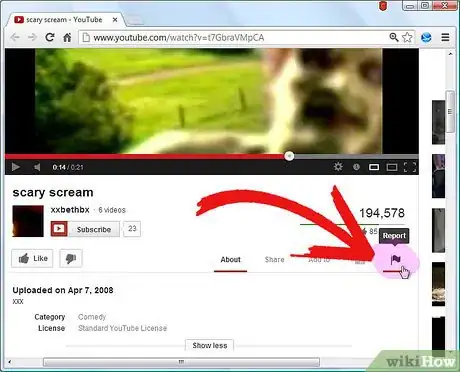Click the Standard YouTube License text
The width and height of the screenshot is (460, 372).
[x=122, y=328]
